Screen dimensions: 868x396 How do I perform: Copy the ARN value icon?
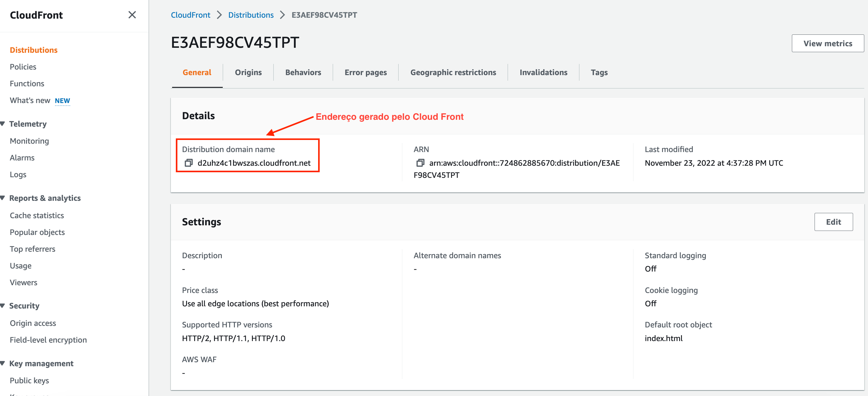(420, 163)
